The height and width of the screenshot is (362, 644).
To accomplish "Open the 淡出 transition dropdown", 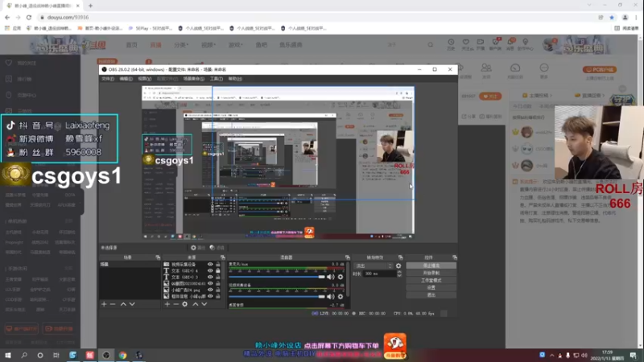I will [374, 266].
